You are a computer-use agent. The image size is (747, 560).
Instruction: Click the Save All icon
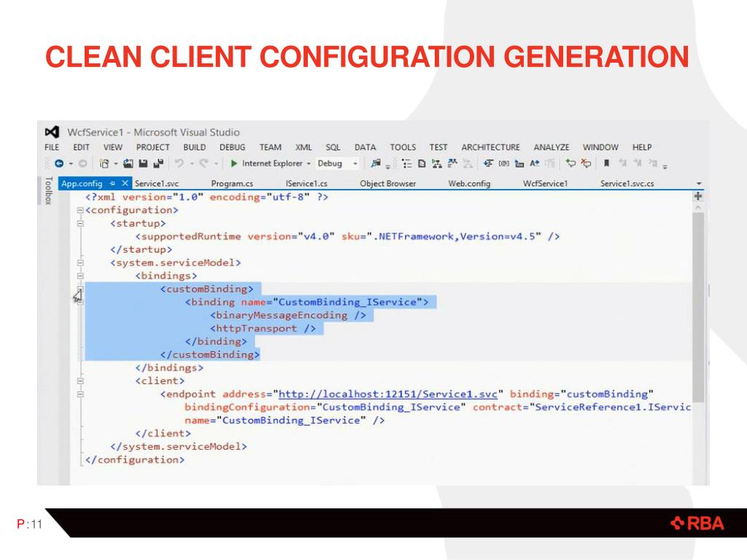click(158, 163)
